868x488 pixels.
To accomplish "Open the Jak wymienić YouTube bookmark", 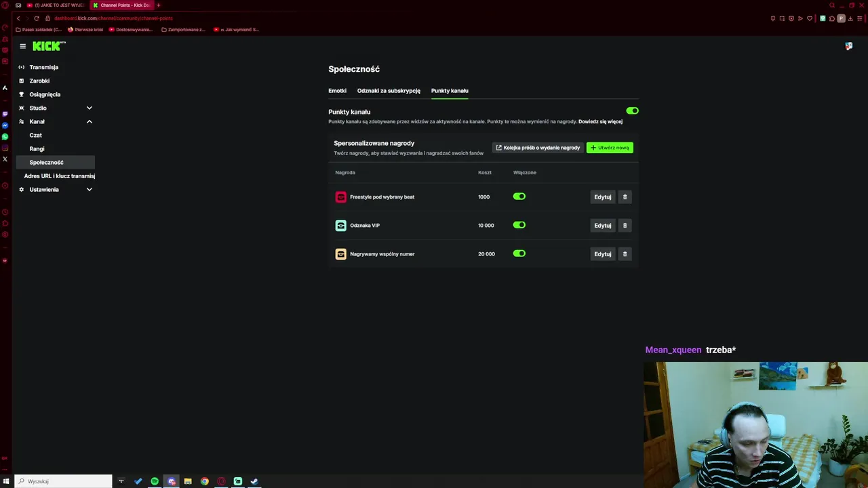I will pyautogui.click(x=236, y=29).
